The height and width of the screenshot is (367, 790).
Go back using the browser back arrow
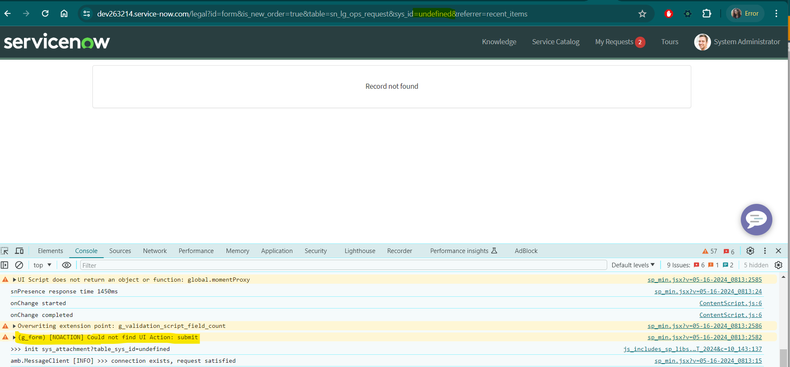8,14
